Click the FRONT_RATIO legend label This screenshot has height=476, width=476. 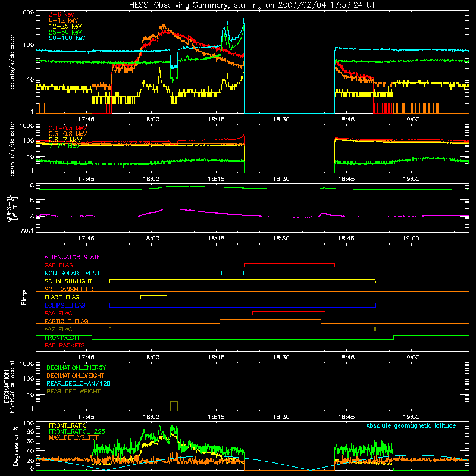tap(68, 425)
